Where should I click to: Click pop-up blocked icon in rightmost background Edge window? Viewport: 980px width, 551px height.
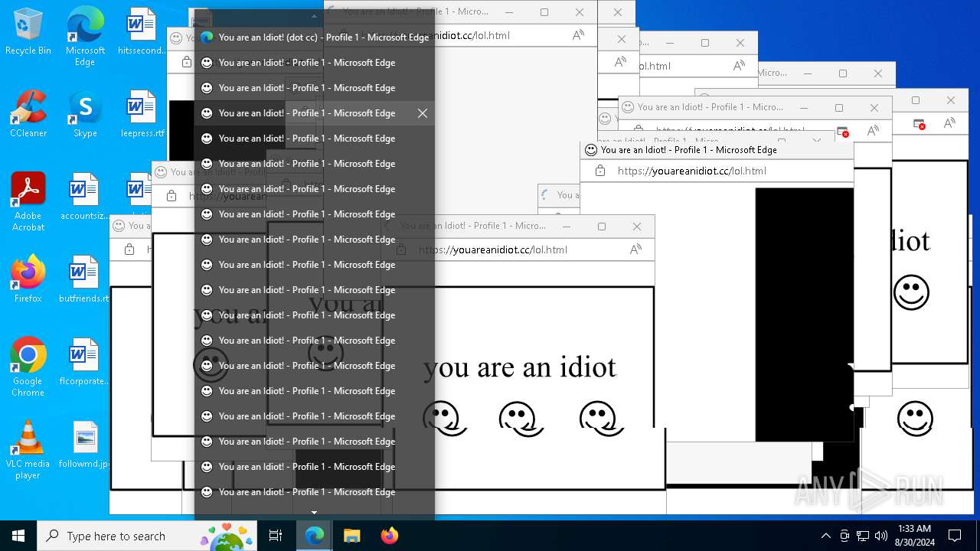point(920,123)
